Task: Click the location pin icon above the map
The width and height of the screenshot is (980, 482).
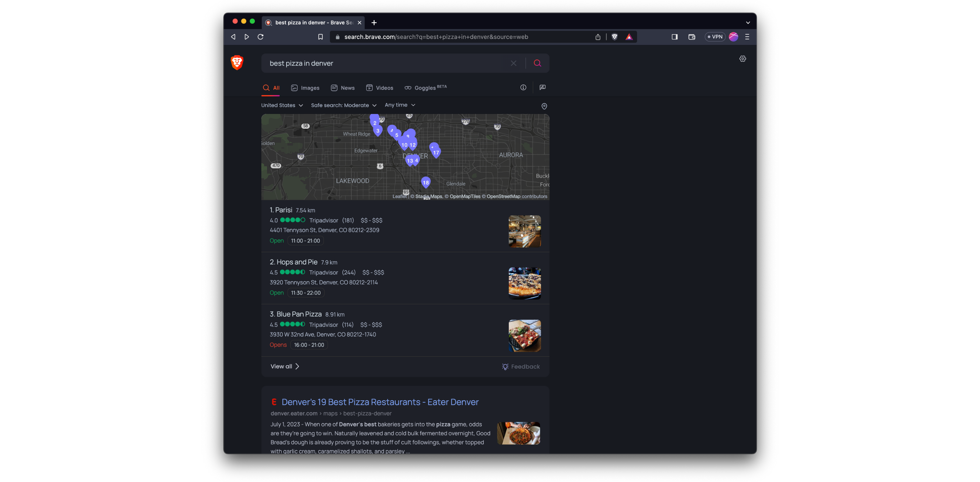Action: pyautogui.click(x=544, y=106)
